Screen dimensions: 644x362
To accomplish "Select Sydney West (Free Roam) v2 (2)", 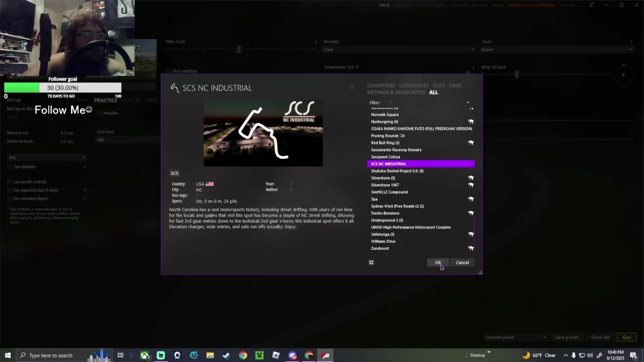I will coord(397,206).
